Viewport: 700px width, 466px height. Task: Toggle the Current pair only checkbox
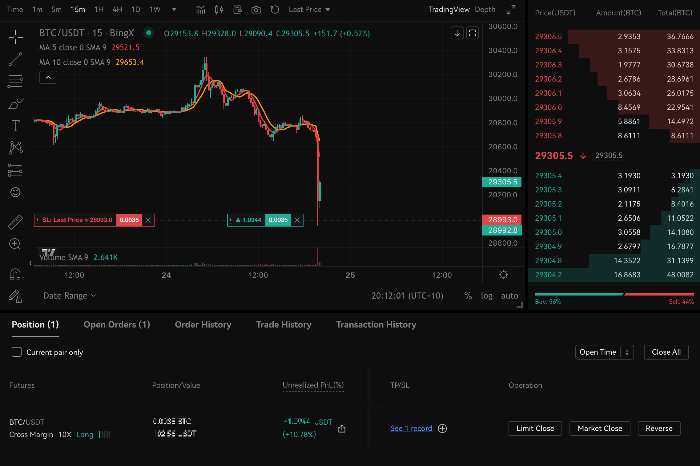point(17,352)
